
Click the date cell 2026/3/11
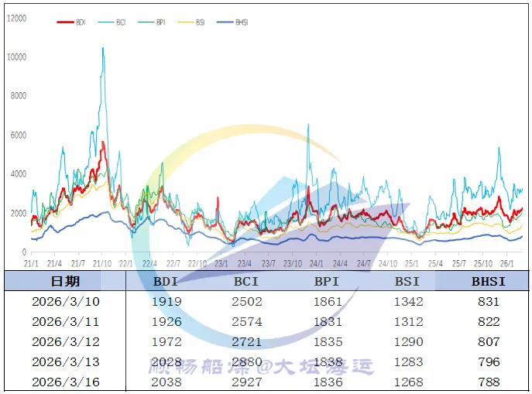pos(66,321)
